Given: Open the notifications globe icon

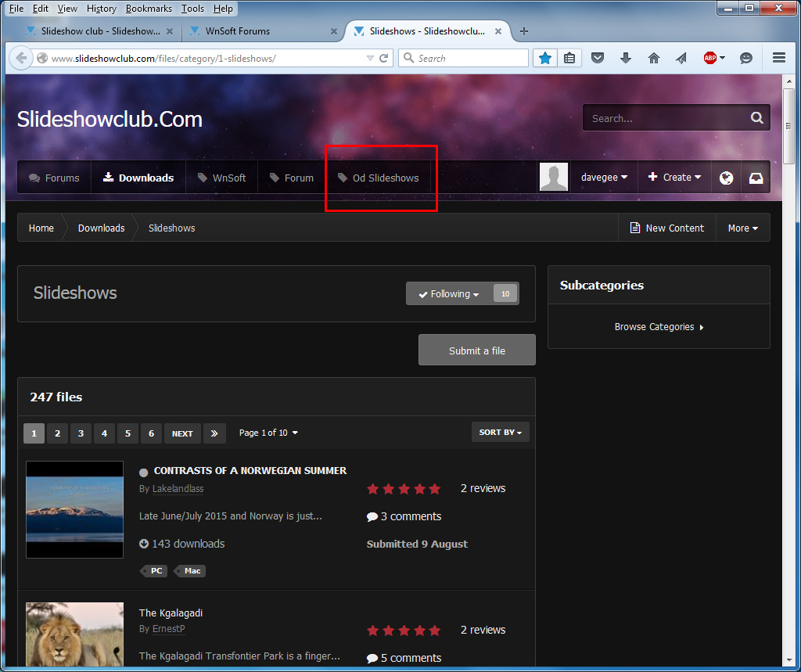Looking at the screenshot, I should (726, 178).
